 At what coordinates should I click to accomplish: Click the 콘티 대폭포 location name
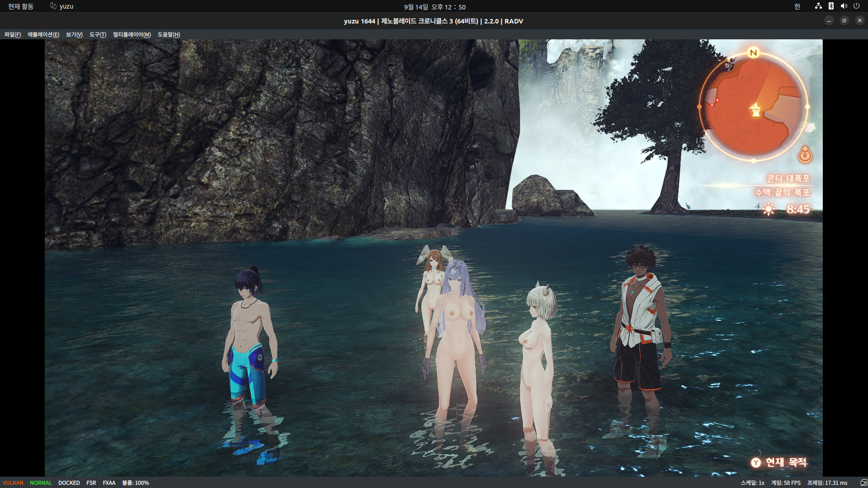click(x=788, y=178)
